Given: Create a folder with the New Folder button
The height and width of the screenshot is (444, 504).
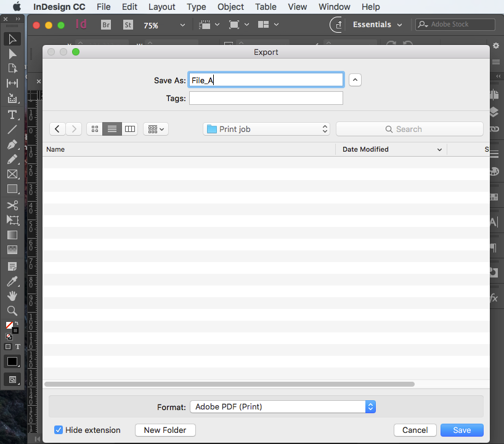Looking at the screenshot, I should click(165, 430).
